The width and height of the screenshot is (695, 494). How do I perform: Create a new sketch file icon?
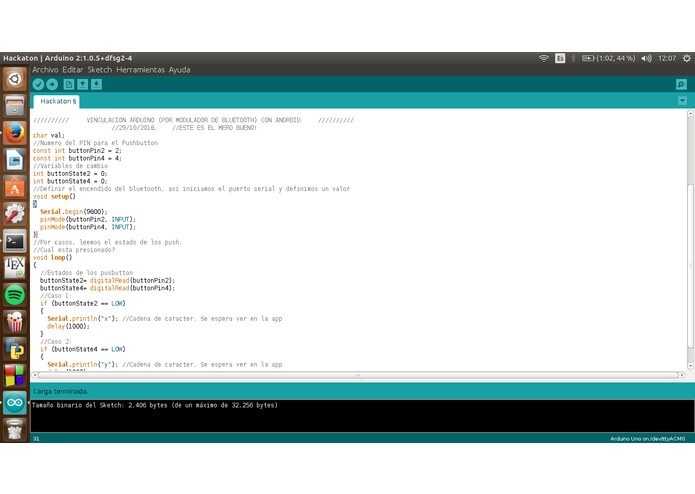[69, 84]
